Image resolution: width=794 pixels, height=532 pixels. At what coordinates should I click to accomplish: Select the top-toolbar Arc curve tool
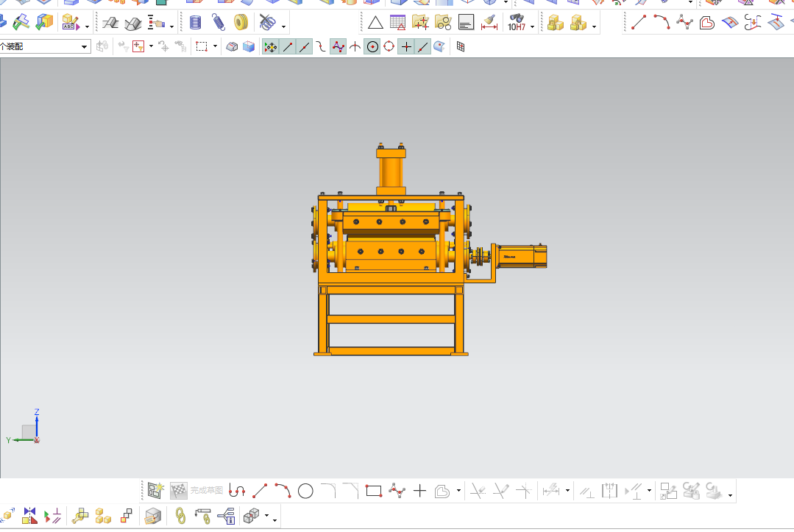662,22
